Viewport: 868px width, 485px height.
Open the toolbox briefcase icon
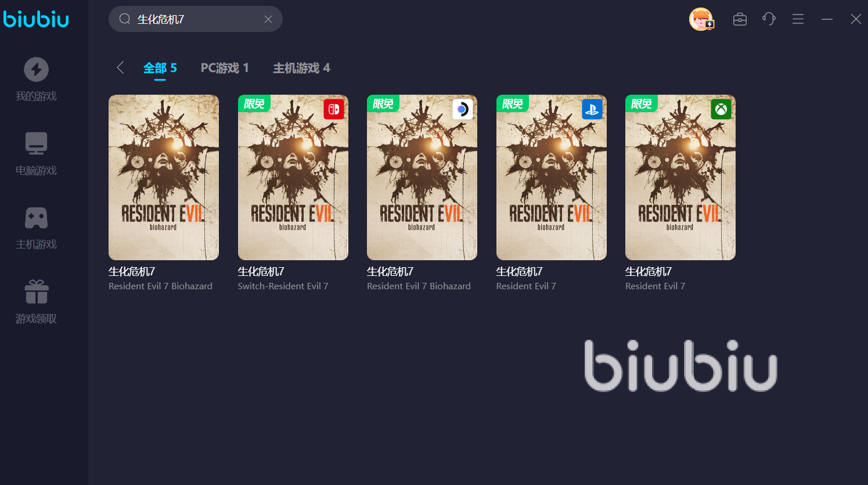click(x=740, y=19)
